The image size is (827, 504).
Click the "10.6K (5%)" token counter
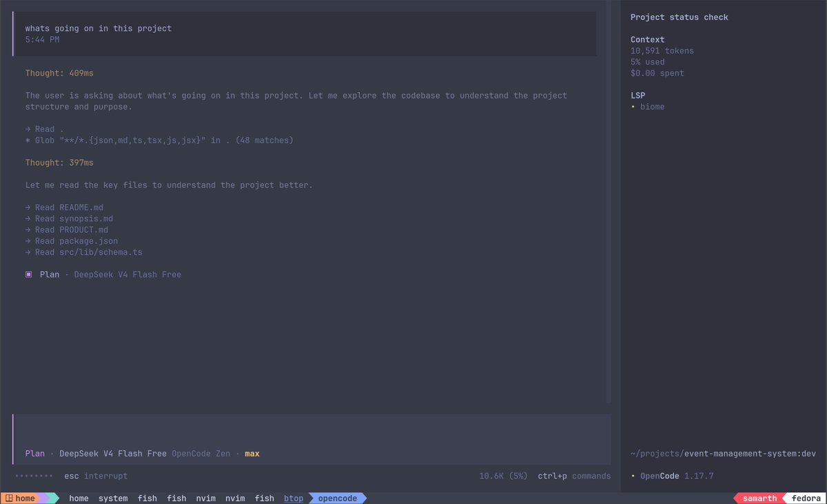click(504, 476)
